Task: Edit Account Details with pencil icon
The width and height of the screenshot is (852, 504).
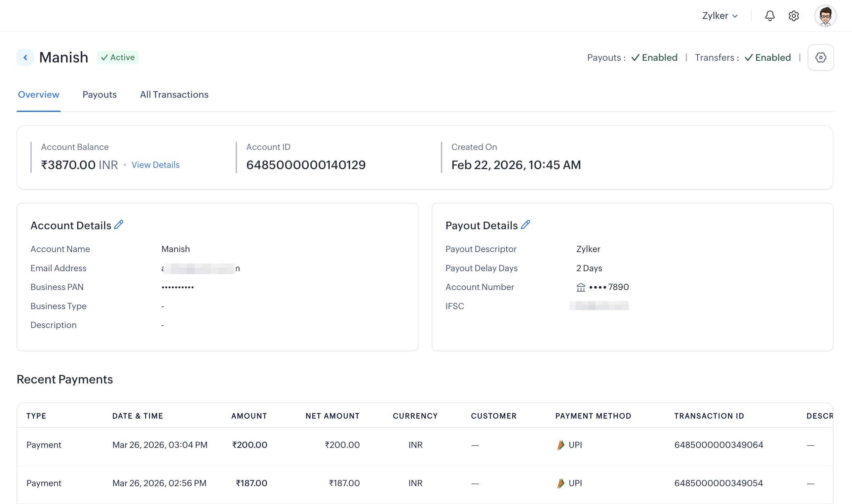Action: (x=119, y=225)
